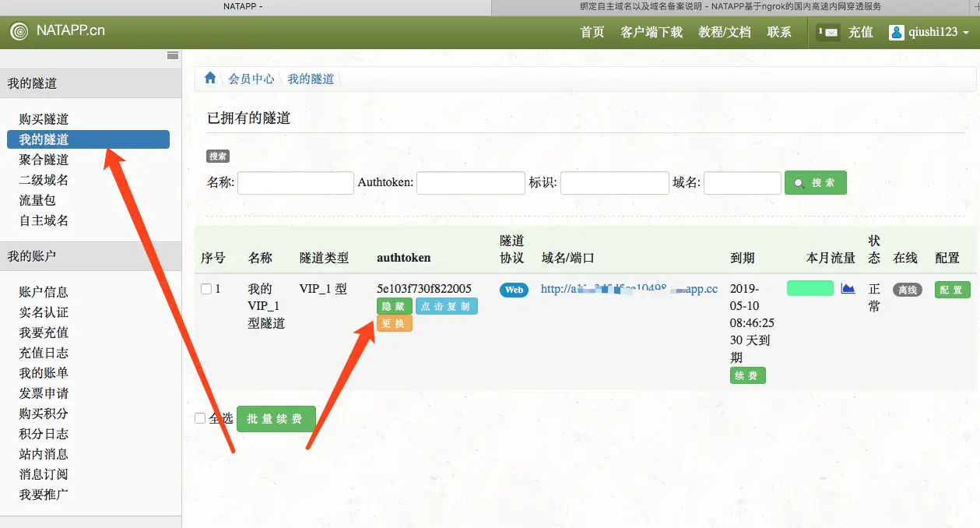The image size is (980, 528).
Task: Click the 域名 search input field
Action: [743, 183]
